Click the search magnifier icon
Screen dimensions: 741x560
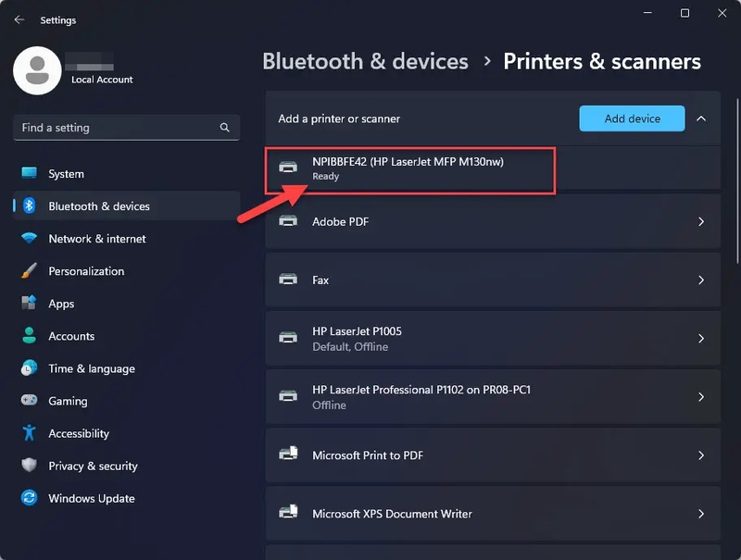pos(225,128)
